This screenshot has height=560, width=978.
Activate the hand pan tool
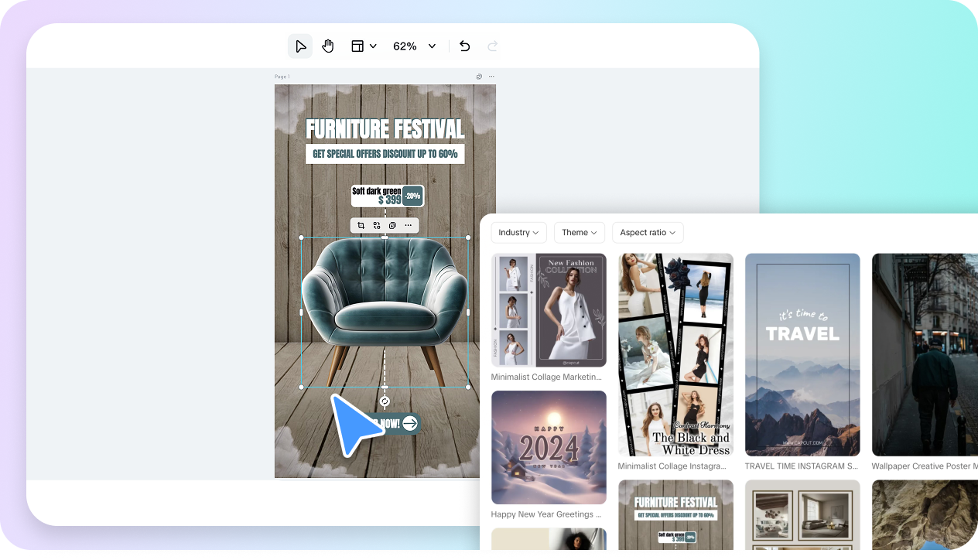click(328, 46)
